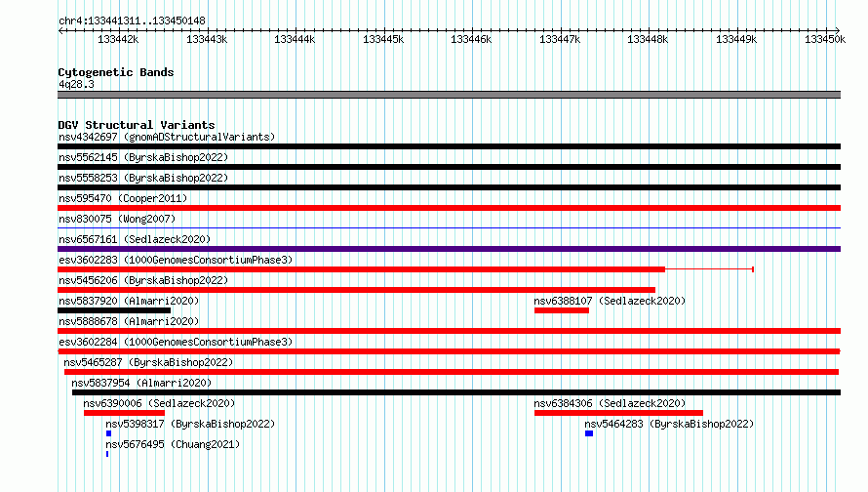
Task: Select the red bar under nsv5888678
Action: click(x=449, y=331)
